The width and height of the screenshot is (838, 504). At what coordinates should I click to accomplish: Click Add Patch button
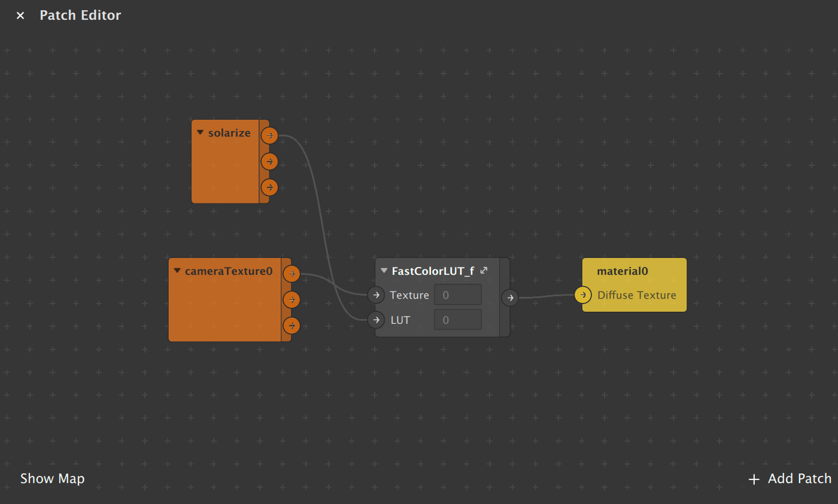coord(790,479)
